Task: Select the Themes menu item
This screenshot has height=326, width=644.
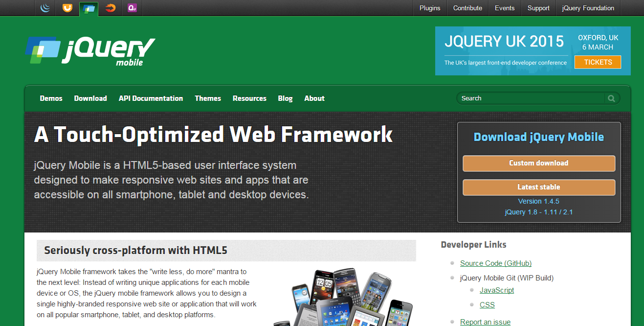Action: pos(208,98)
